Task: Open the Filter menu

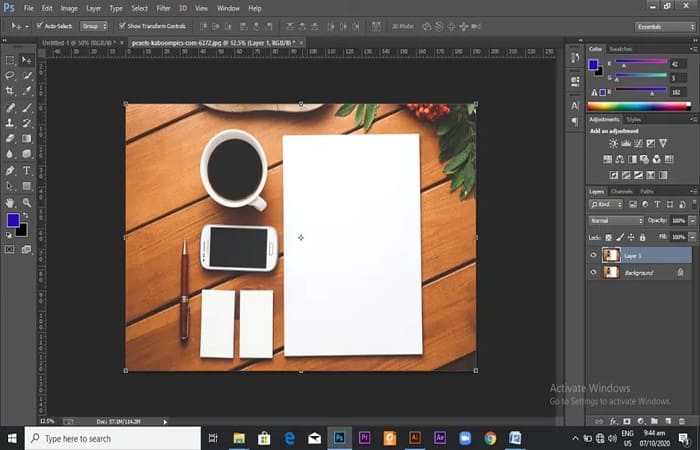Action: click(x=163, y=8)
